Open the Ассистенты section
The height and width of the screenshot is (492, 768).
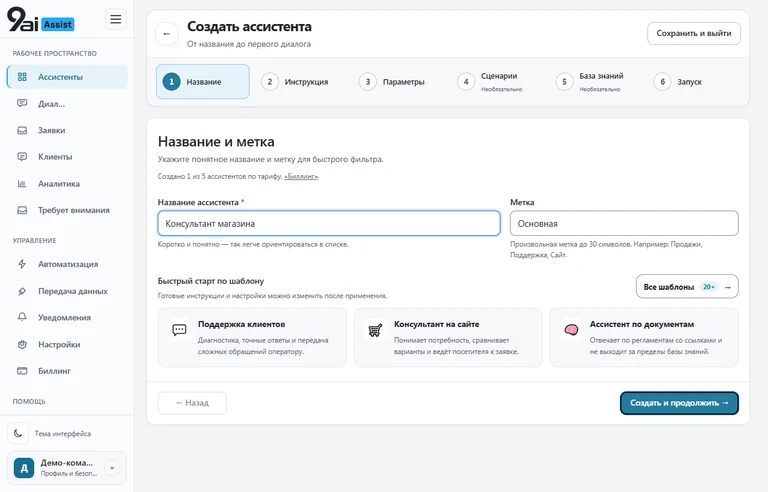click(x=67, y=77)
